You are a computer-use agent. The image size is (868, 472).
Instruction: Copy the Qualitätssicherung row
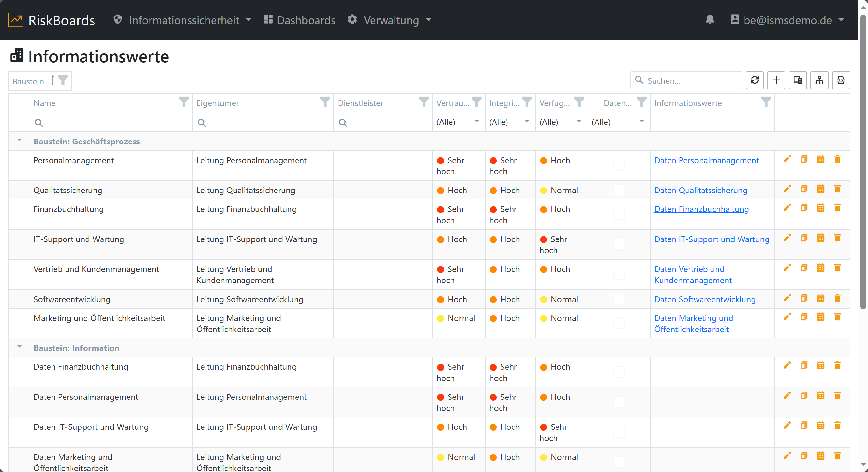point(804,189)
